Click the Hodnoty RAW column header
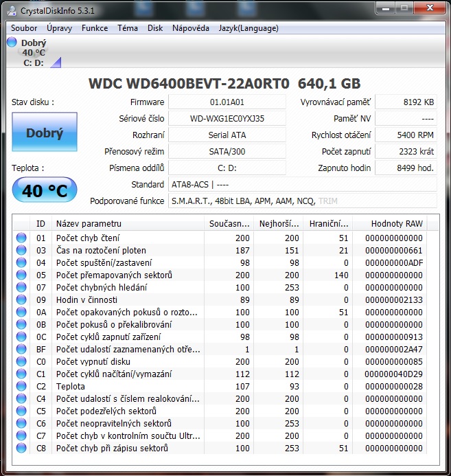 (389, 224)
